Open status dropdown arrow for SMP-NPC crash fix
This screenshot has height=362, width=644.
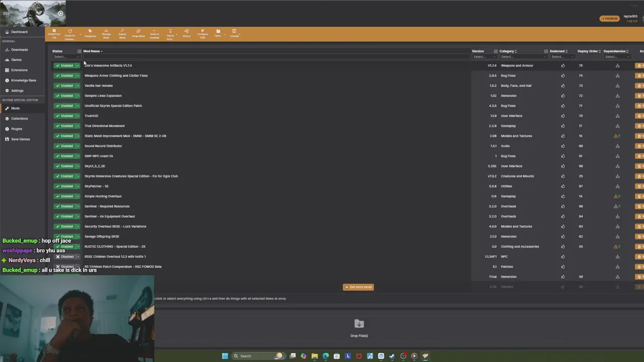click(78, 156)
